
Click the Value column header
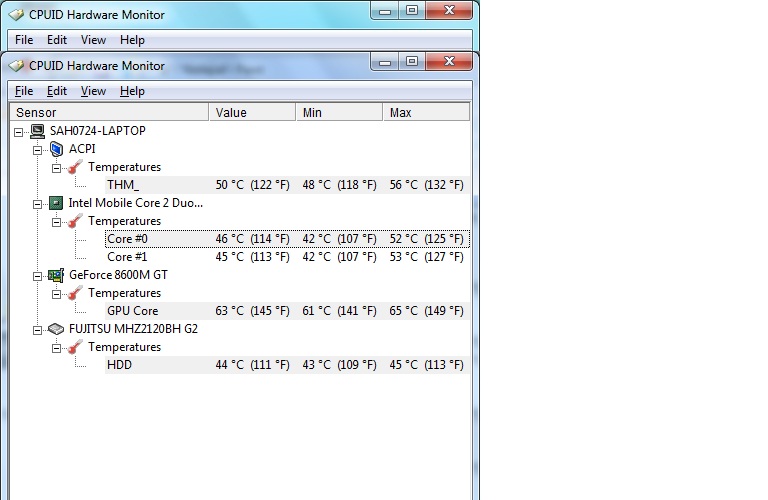(x=252, y=112)
